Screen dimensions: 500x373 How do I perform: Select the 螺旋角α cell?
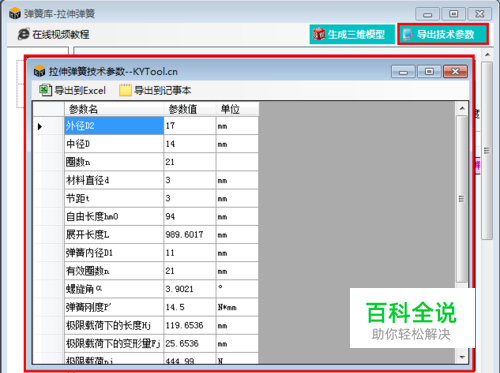point(114,289)
